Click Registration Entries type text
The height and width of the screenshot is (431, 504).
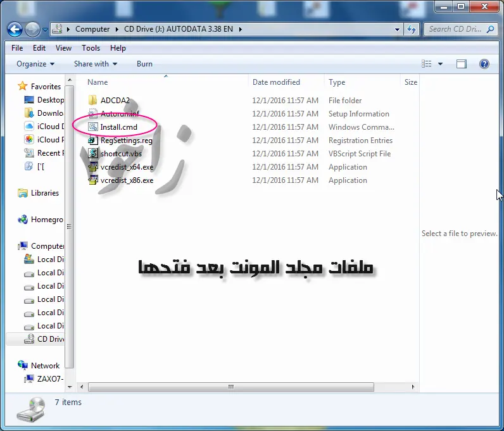pos(360,141)
